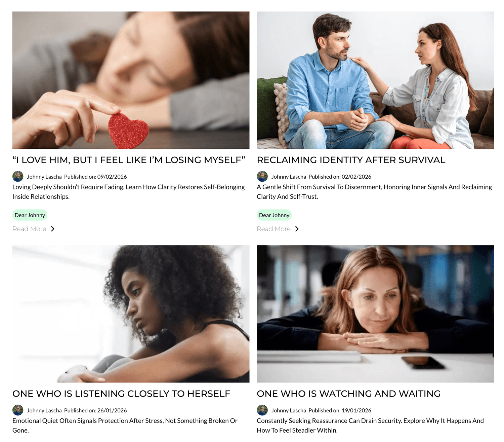Click Read More under the first post
The width and height of the screenshot is (504, 442).
click(x=29, y=229)
